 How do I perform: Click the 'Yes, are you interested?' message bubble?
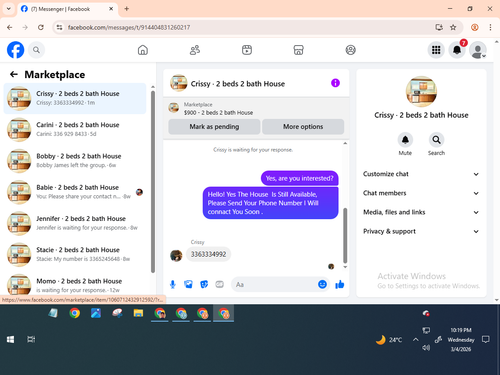pos(299,178)
